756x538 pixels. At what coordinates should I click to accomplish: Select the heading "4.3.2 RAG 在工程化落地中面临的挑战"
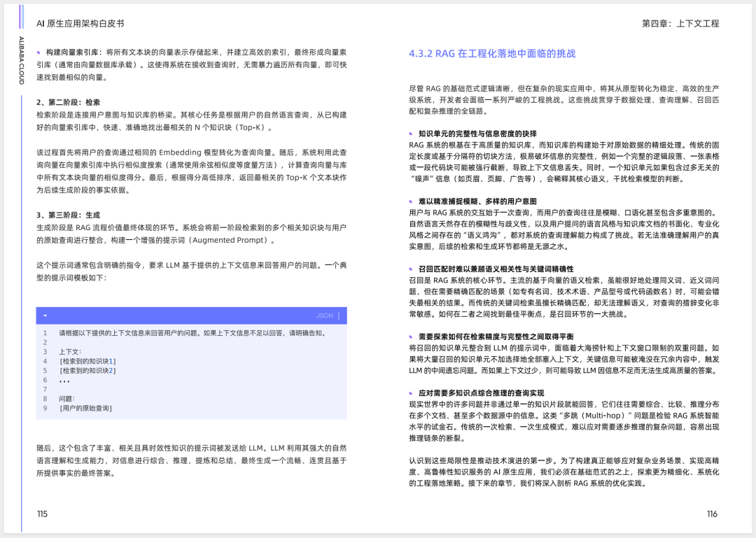click(492, 53)
